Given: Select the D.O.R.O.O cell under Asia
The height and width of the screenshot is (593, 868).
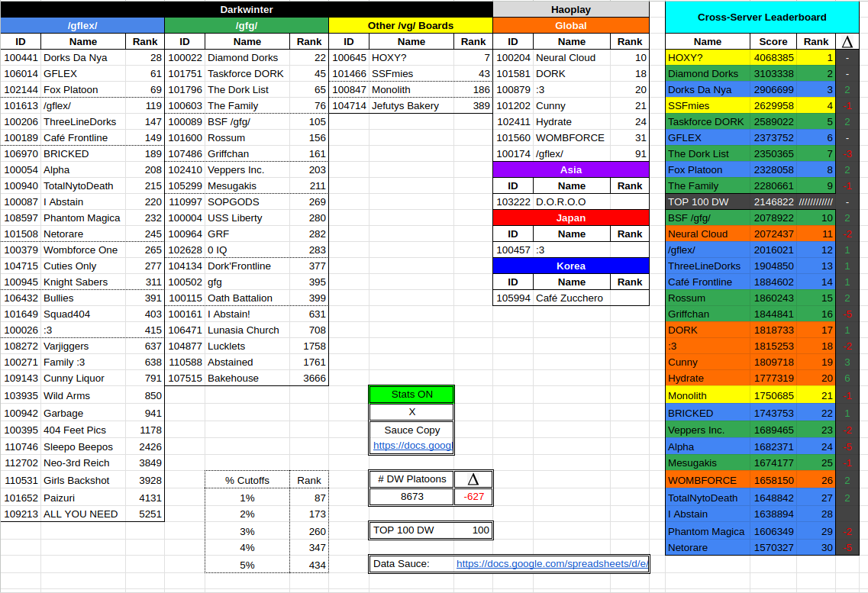Looking at the screenshot, I should click(572, 202).
